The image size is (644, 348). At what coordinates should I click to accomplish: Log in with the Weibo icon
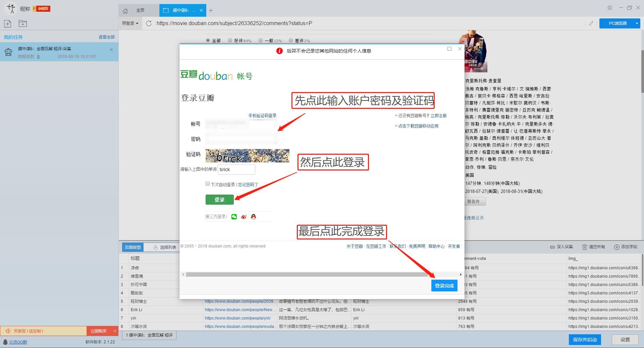pos(244,217)
